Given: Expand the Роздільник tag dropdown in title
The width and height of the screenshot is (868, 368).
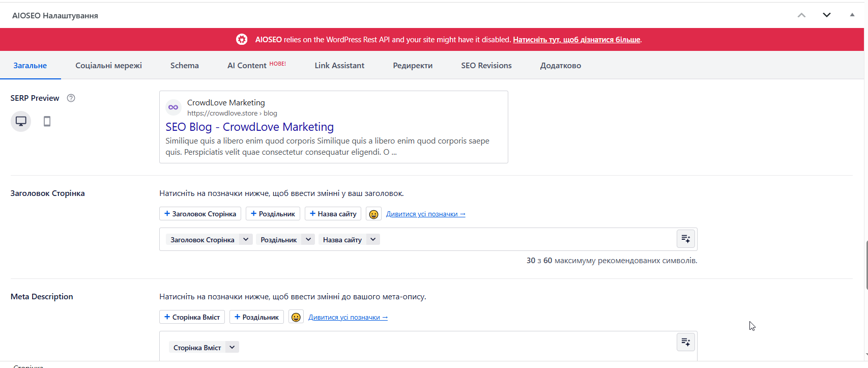Looking at the screenshot, I should [x=308, y=239].
